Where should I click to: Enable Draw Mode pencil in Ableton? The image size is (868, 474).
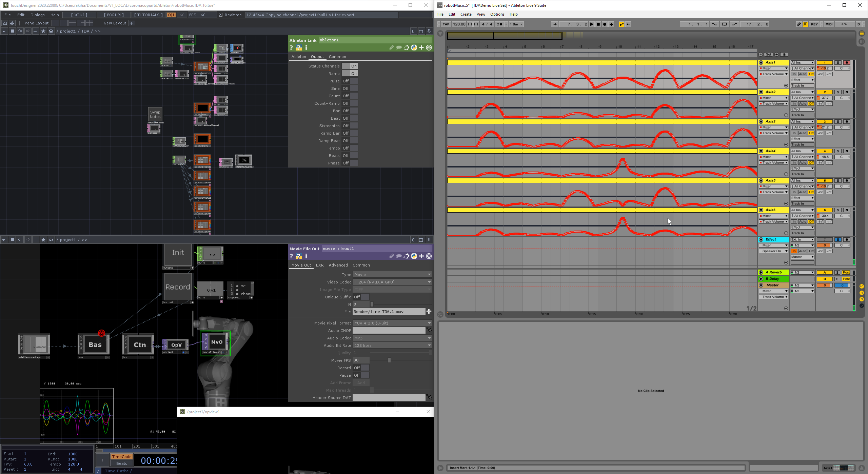pyautogui.click(x=799, y=24)
